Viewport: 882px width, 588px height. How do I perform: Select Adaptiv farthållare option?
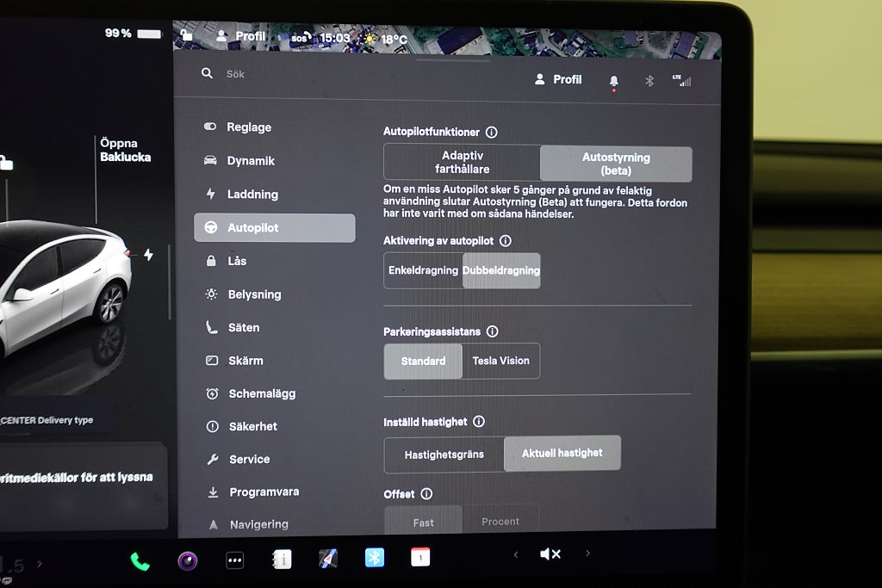click(x=463, y=163)
